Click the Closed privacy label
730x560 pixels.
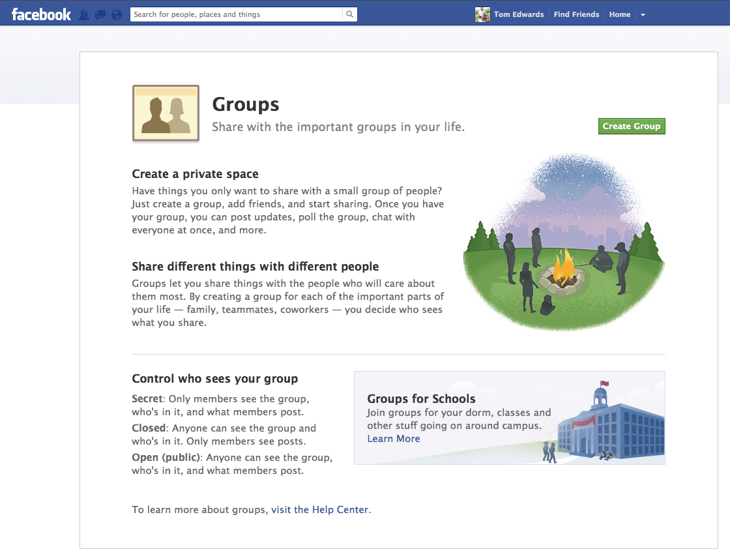[x=149, y=428]
